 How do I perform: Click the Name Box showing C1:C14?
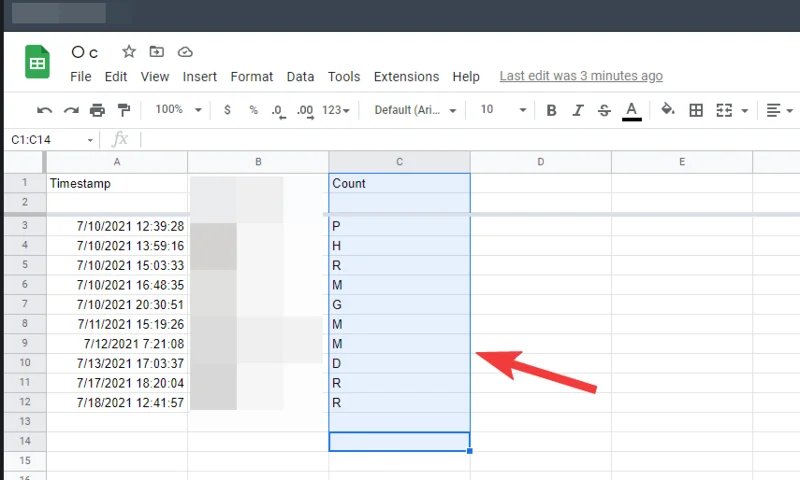click(48, 140)
